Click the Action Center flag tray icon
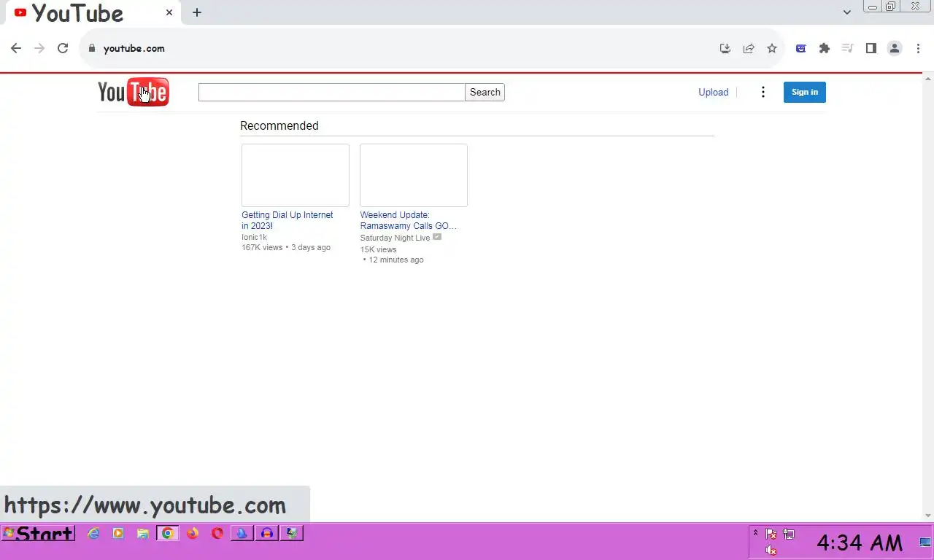The width and height of the screenshot is (934, 560). click(x=771, y=534)
